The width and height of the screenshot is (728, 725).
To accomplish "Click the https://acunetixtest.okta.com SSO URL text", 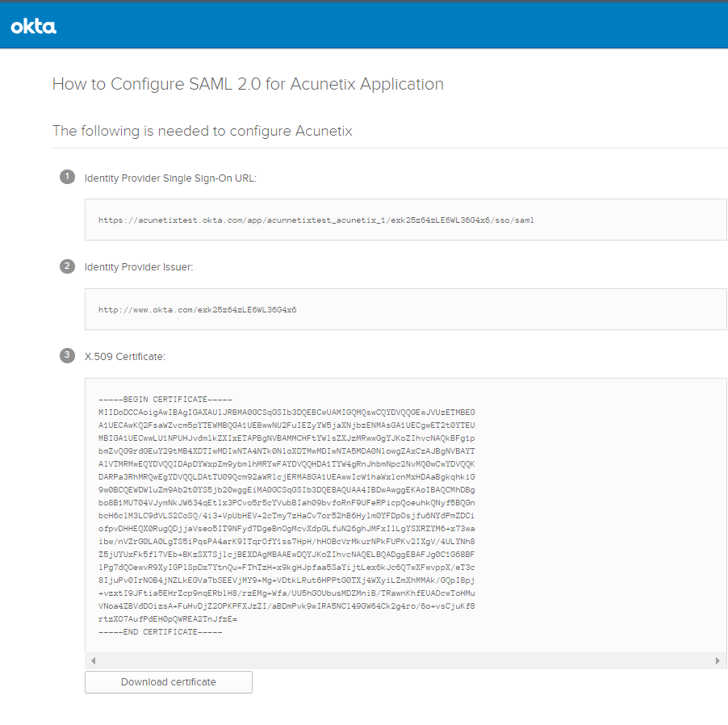I will (316, 220).
